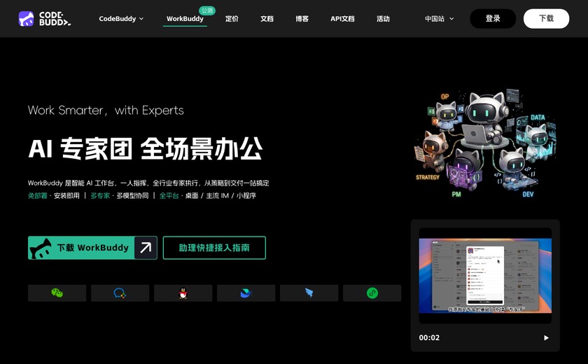The height and width of the screenshot is (364, 588).
Task: Open the Feishu (Lark) icon
Action: 246,293
